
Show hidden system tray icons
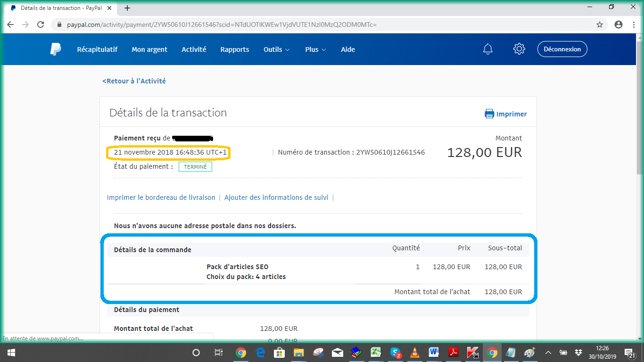click(548, 353)
